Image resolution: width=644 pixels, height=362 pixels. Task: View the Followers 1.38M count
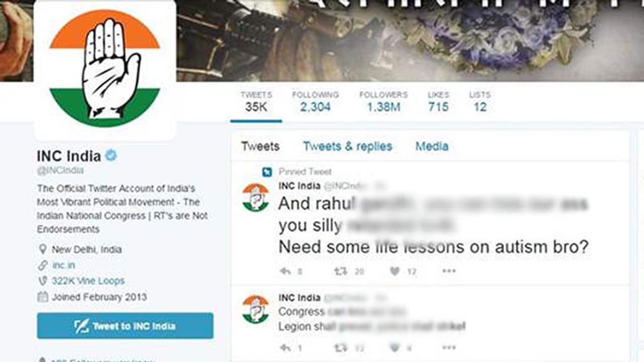click(383, 102)
